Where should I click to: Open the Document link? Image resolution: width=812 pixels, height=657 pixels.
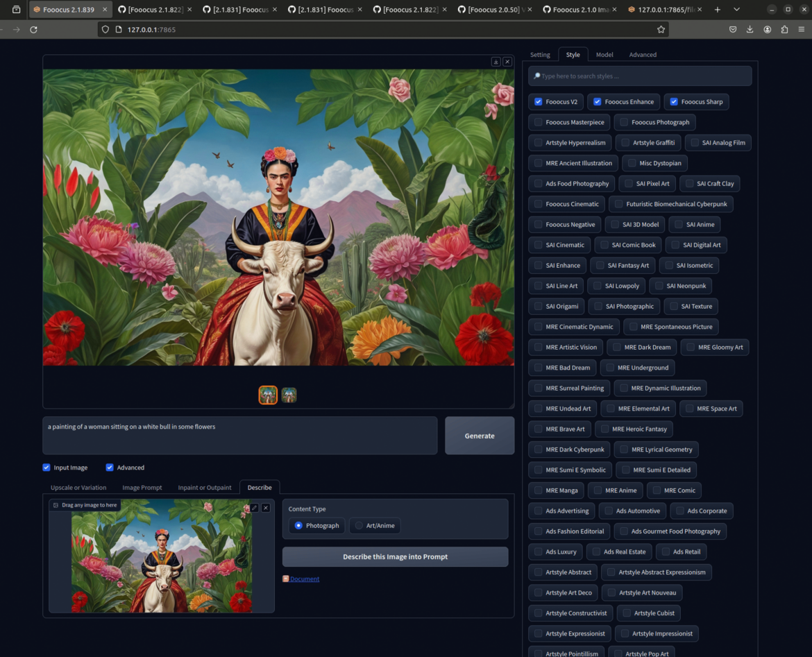click(x=305, y=579)
